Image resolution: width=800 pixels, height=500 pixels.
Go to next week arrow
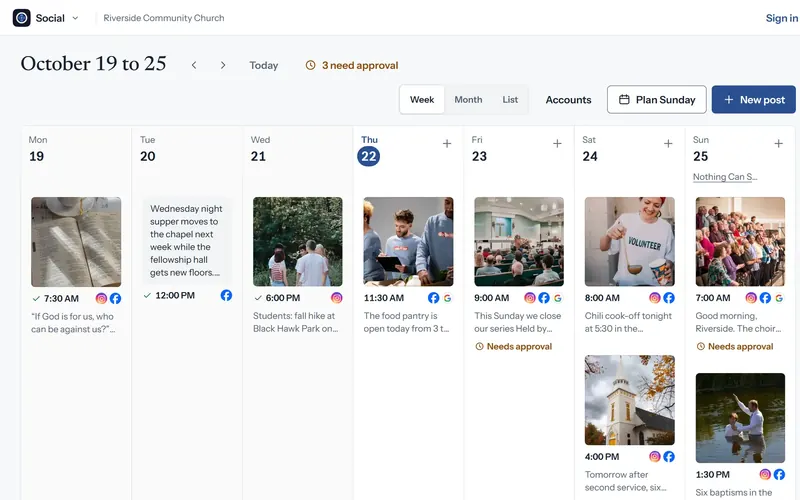point(223,65)
